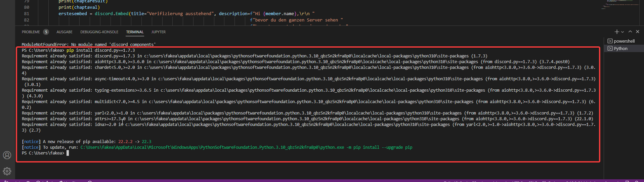
Task: Select the Python terminal instance
Action: pos(620,48)
